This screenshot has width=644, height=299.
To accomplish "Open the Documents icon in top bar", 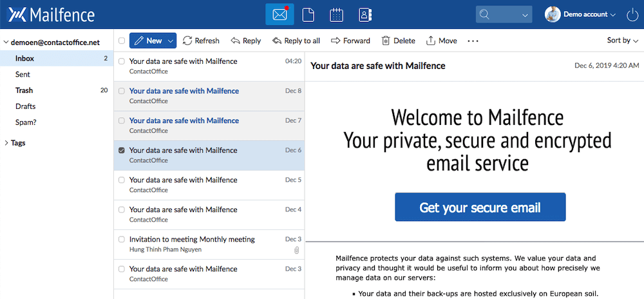I will 308,14.
